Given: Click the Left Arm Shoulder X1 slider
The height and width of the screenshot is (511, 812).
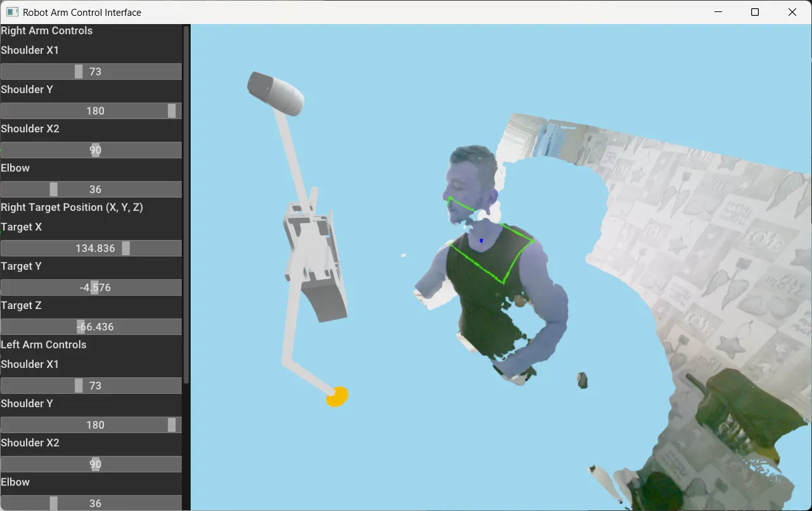Looking at the screenshot, I should click(91, 386).
